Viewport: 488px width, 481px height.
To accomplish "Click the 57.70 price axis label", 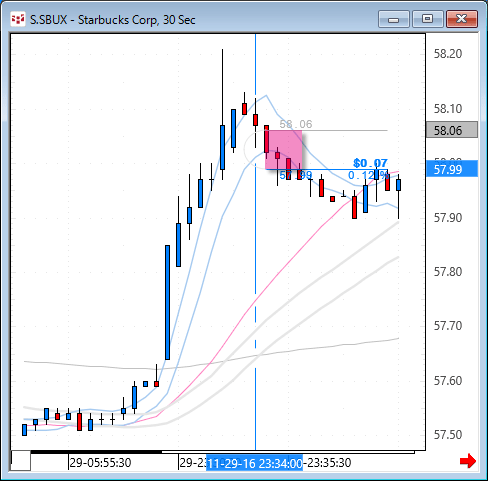I will [x=448, y=326].
